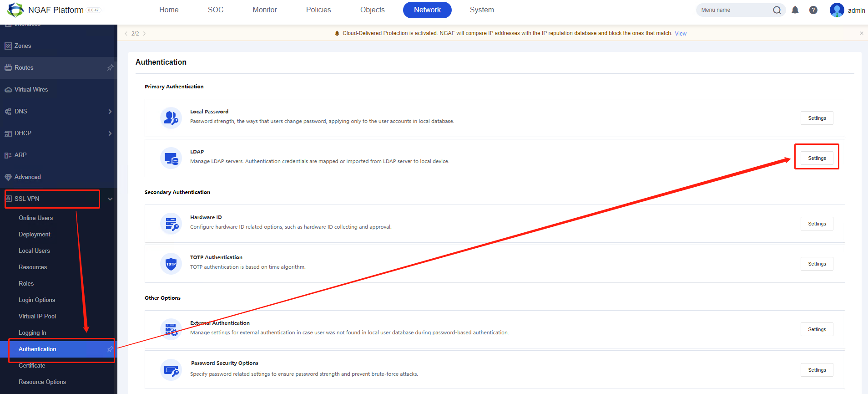Image resolution: width=868 pixels, height=394 pixels.
Task: Click the Local Password icon
Action: tap(171, 118)
